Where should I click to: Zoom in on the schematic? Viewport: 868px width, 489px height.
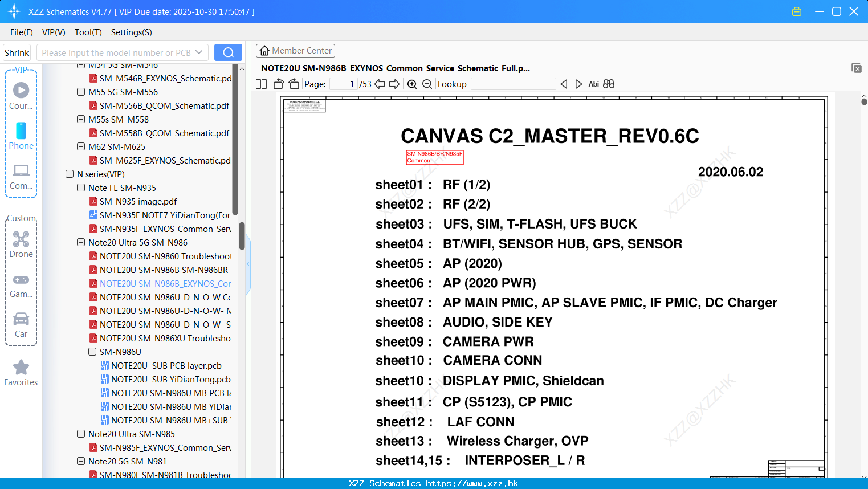click(412, 84)
